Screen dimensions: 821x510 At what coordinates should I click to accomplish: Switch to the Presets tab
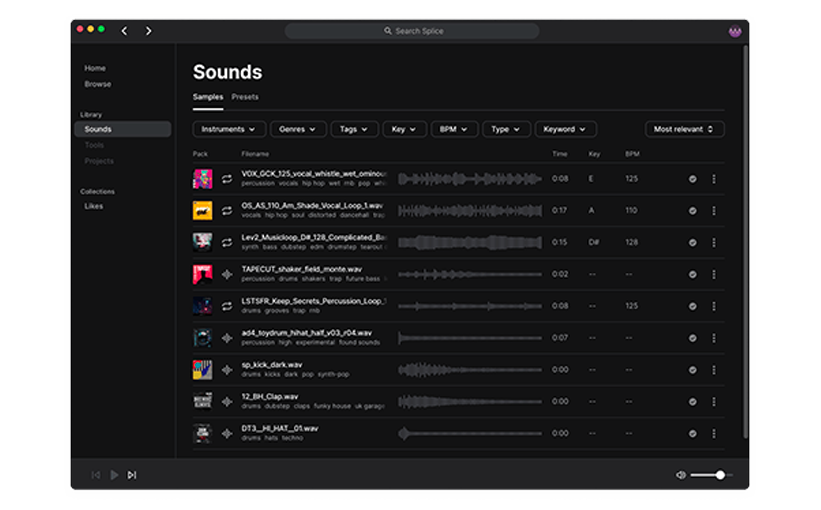pyautogui.click(x=245, y=97)
